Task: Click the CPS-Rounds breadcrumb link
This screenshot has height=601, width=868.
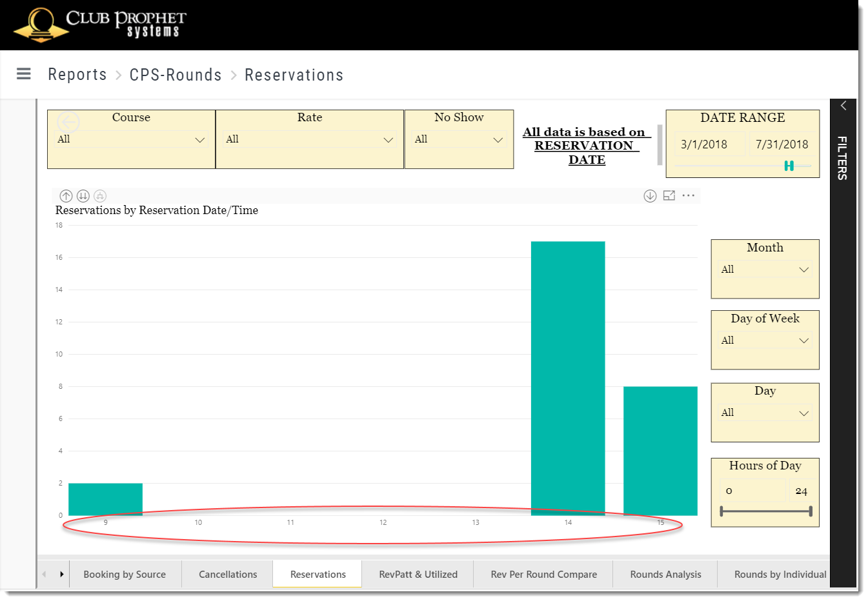Action: tap(176, 75)
